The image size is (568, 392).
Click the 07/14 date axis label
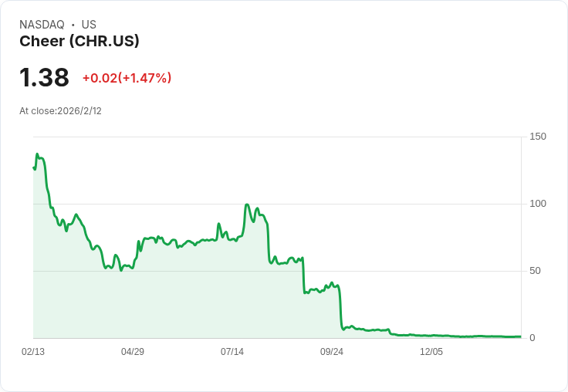232,351
